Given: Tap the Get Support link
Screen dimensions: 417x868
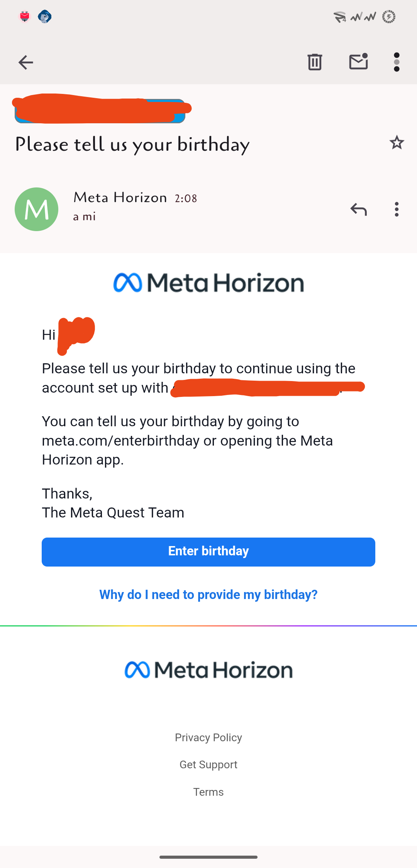Looking at the screenshot, I should [208, 764].
